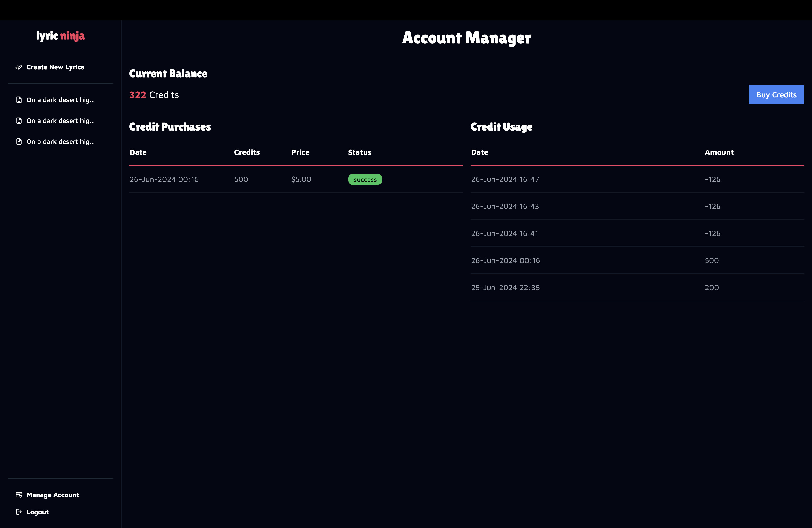Open first 'On a dark desert hig...' entry

(x=61, y=100)
